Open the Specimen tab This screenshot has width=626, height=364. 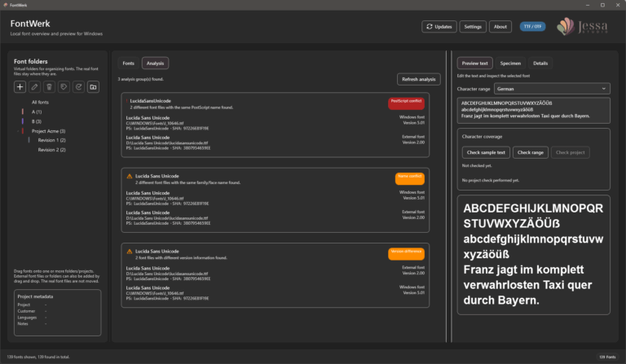[x=510, y=63]
